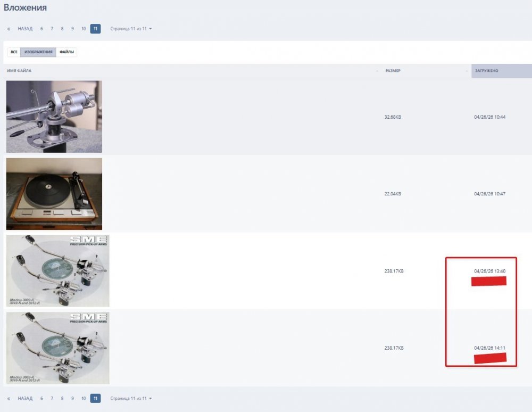The width and height of the screenshot is (532, 412).
Task: Select the ИЗОБРАЖЕНИЯ filter tab
Action: (38, 52)
